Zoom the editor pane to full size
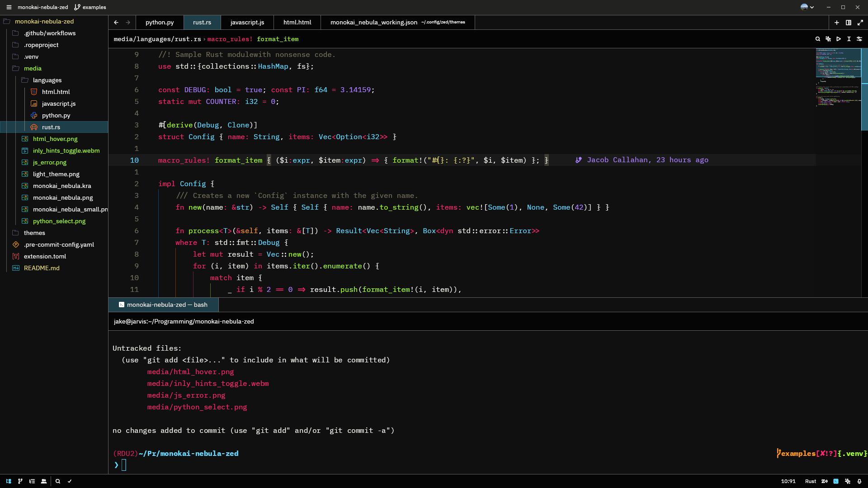Screen dimensions: 868x488 [x=860, y=22]
